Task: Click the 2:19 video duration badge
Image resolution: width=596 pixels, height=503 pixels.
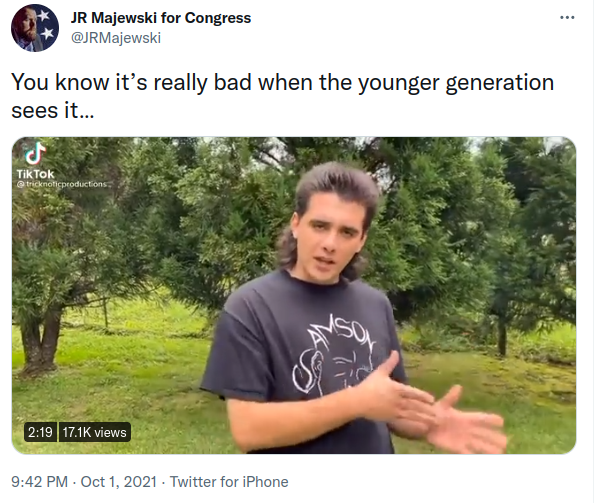Action: pos(40,432)
